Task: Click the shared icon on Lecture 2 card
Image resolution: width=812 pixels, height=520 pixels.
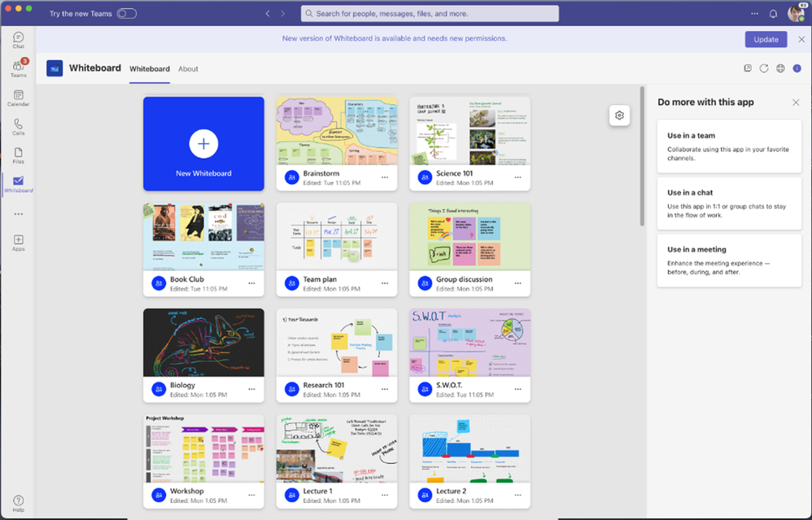Action: [x=425, y=495]
